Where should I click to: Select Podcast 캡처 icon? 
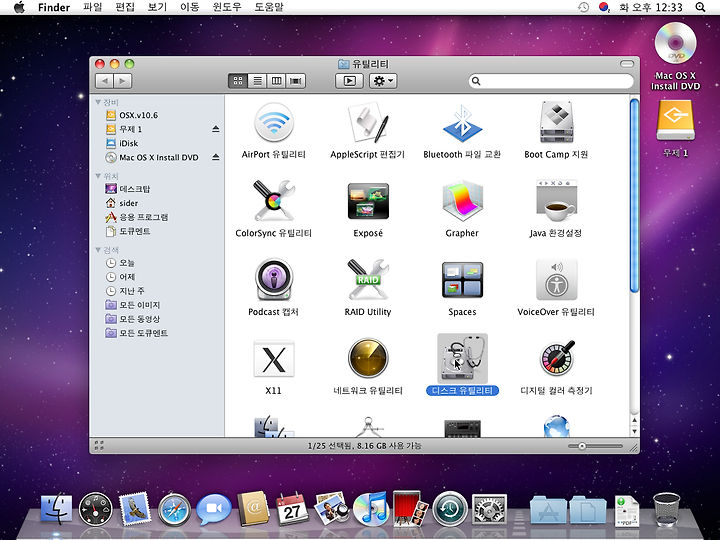tap(274, 279)
